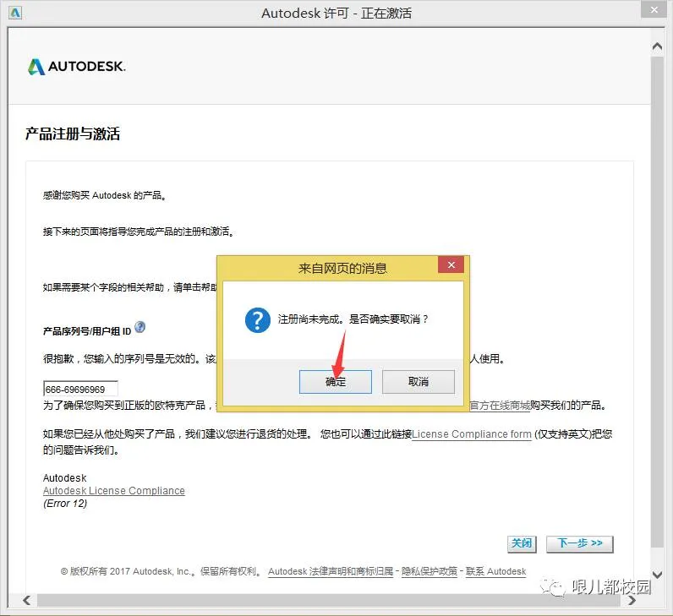Close the Autodesk 许可 window
The height and width of the screenshot is (616, 673).
tap(654, 9)
